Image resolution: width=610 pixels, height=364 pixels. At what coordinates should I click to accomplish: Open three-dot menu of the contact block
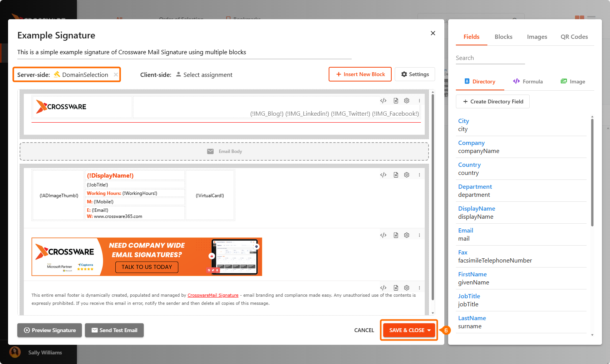tap(419, 175)
